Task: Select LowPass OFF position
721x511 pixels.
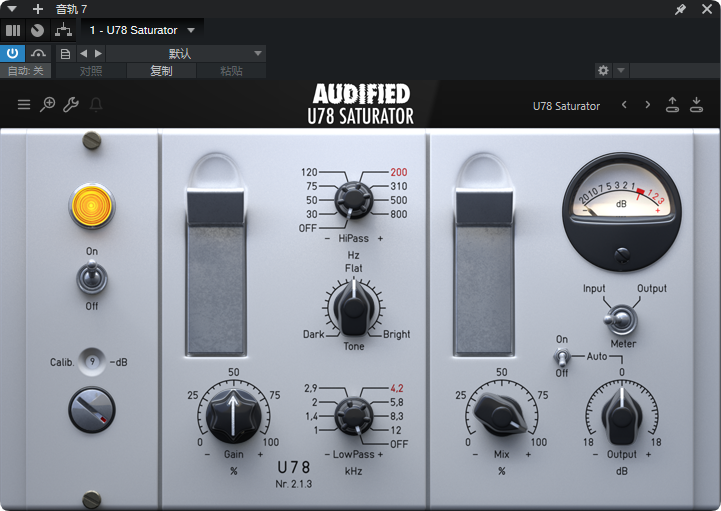Action: tap(399, 444)
